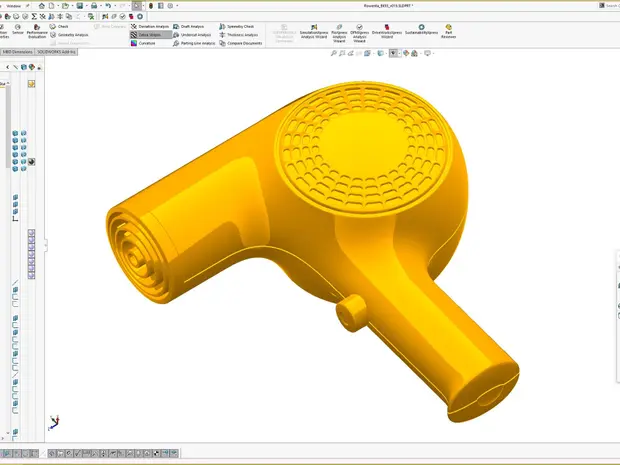This screenshot has height=465, width=620.
Task: Print using the printer icon
Action: (94, 6)
